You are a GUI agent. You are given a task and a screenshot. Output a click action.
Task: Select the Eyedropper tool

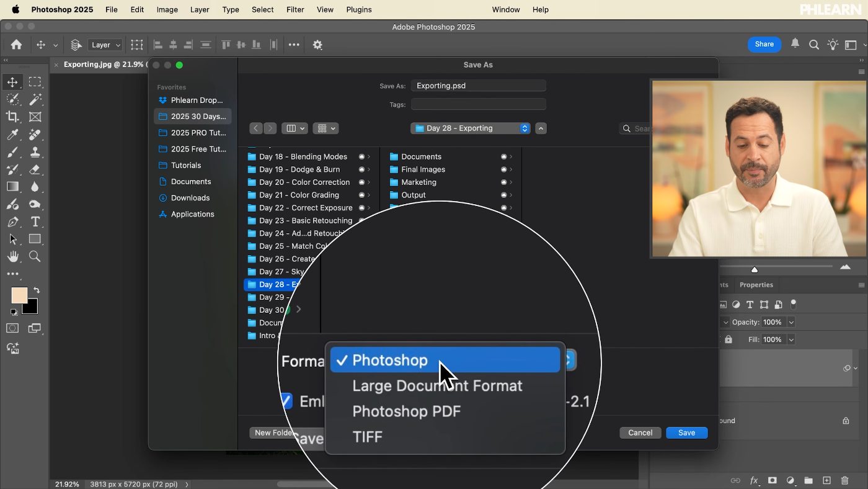[x=12, y=134]
